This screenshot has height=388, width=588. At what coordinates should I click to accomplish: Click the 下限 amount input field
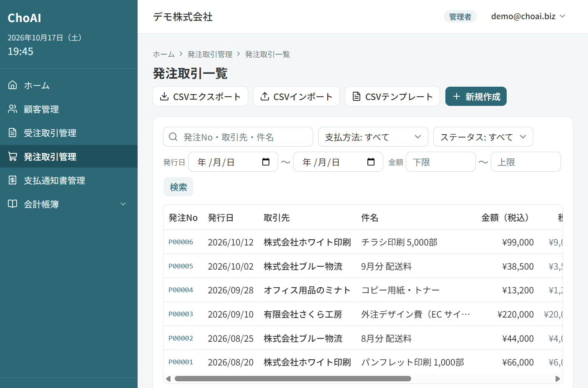pos(441,162)
